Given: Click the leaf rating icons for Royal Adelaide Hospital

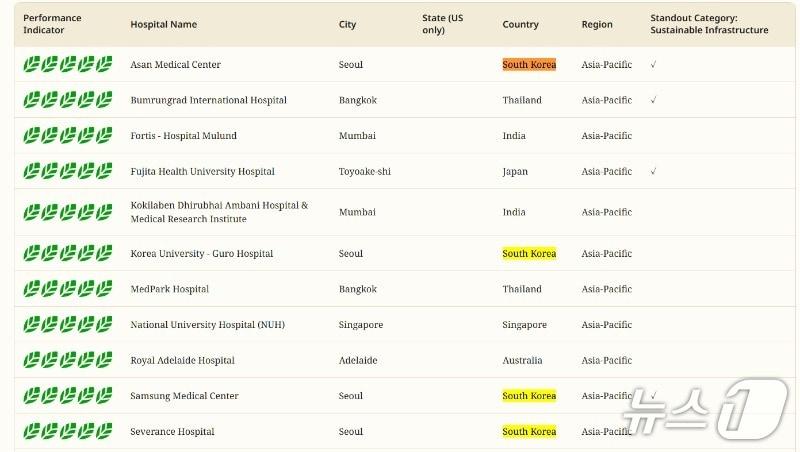Looking at the screenshot, I should pyautogui.click(x=68, y=360).
